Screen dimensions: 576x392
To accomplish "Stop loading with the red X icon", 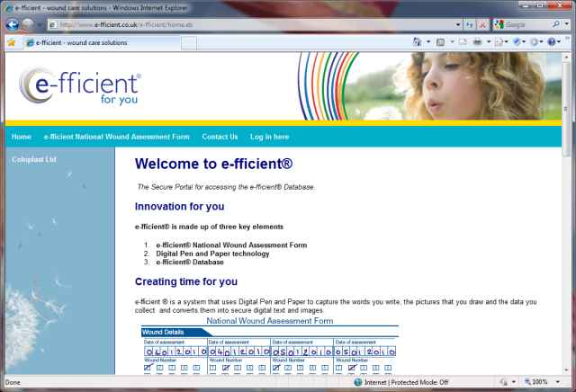I will [482, 25].
